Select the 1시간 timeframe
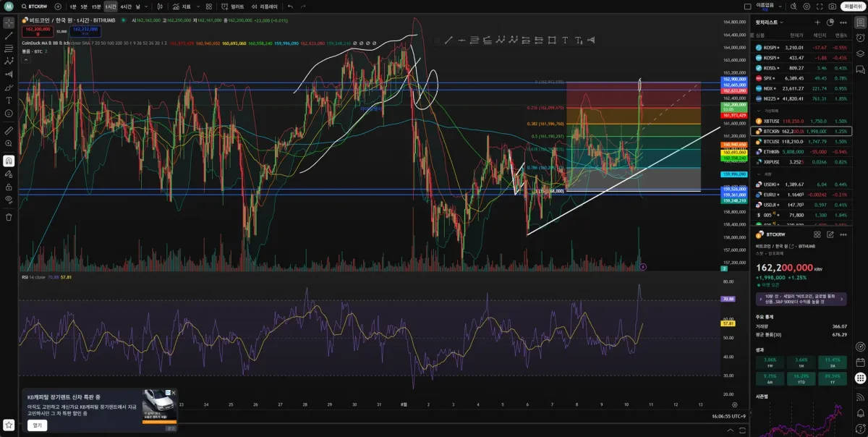The height and width of the screenshot is (437, 868). click(x=111, y=7)
